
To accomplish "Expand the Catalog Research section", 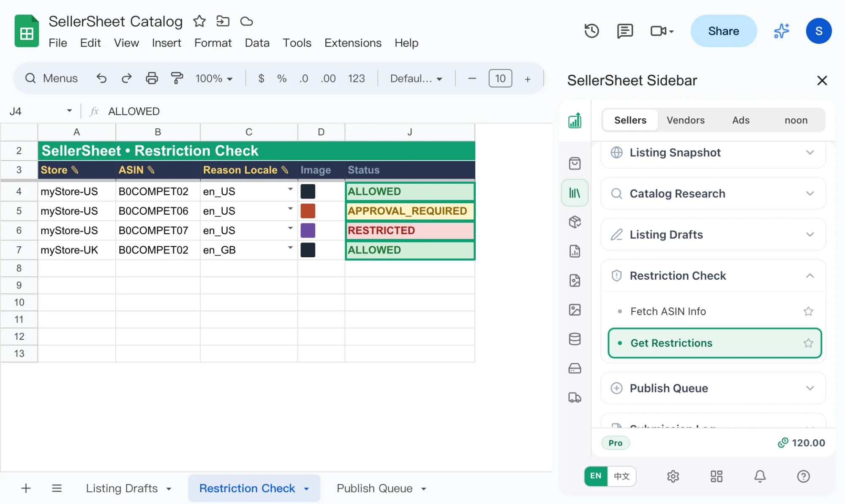I will (713, 193).
